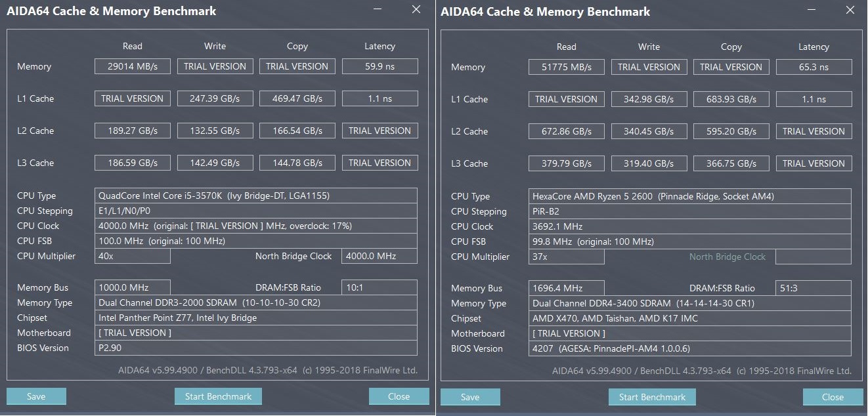Image resolution: width=868 pixels, height=416 pixels.
Task: Select the AMD Ryzen 5 2600 CPU Type field
Action: point(690,196)
